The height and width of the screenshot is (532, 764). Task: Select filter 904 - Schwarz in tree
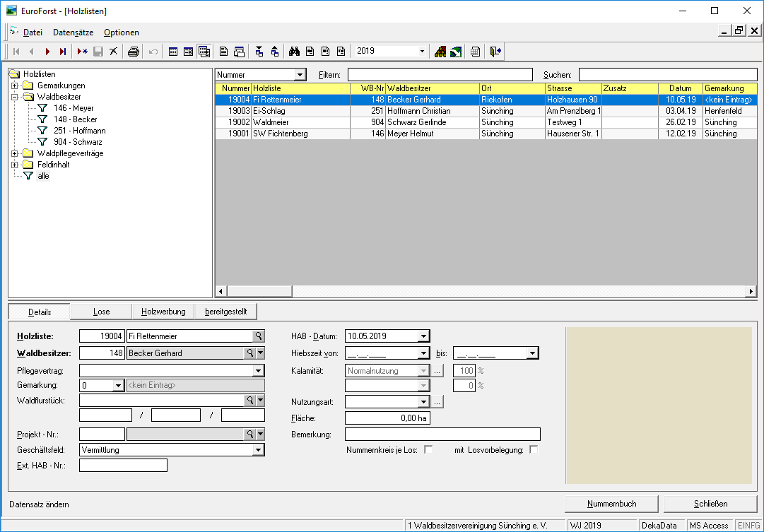78,142
